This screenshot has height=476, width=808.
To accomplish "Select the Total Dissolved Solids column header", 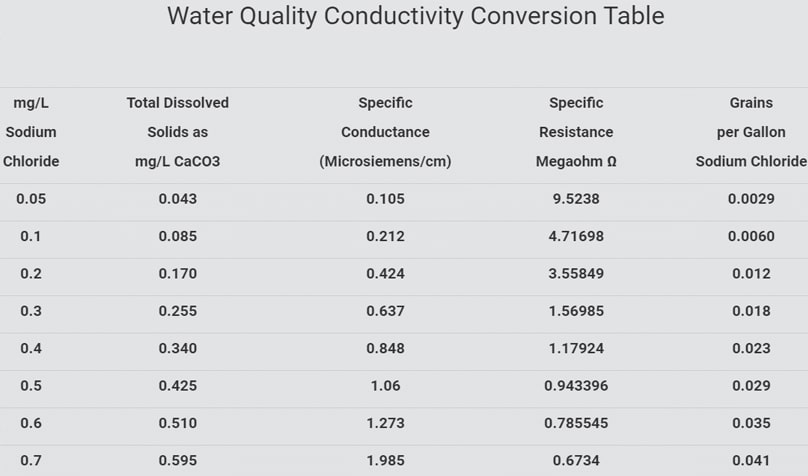I will click(x=178, y=132).
